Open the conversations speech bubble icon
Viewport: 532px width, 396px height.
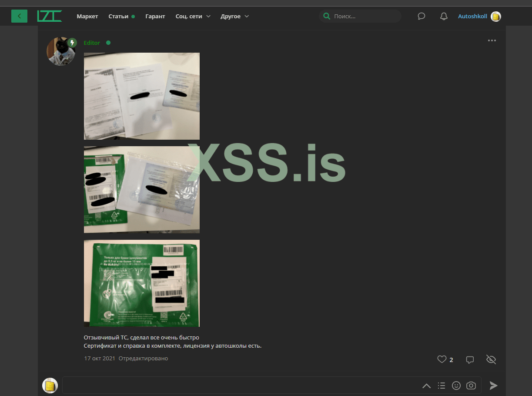(421, 17)
